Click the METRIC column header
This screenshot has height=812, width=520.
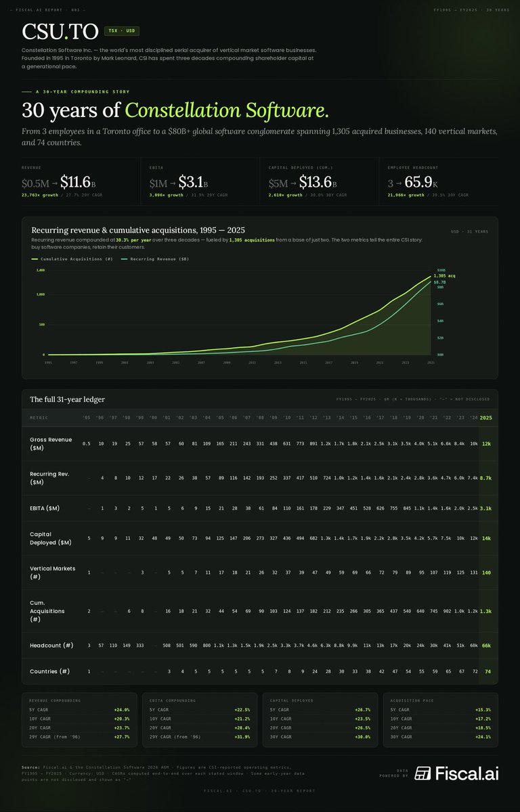coord(39,418)
